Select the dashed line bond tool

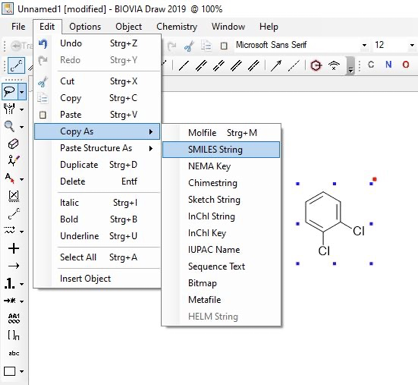tap(293, 65)
